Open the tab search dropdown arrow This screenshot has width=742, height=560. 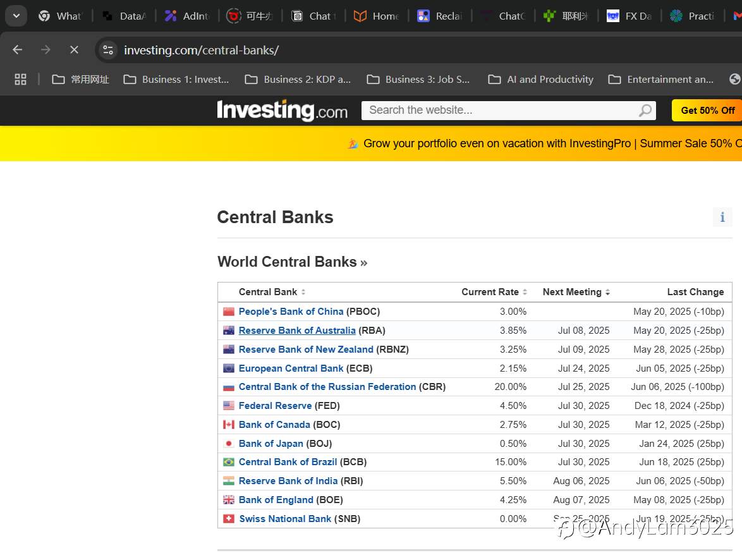(16, 16)
